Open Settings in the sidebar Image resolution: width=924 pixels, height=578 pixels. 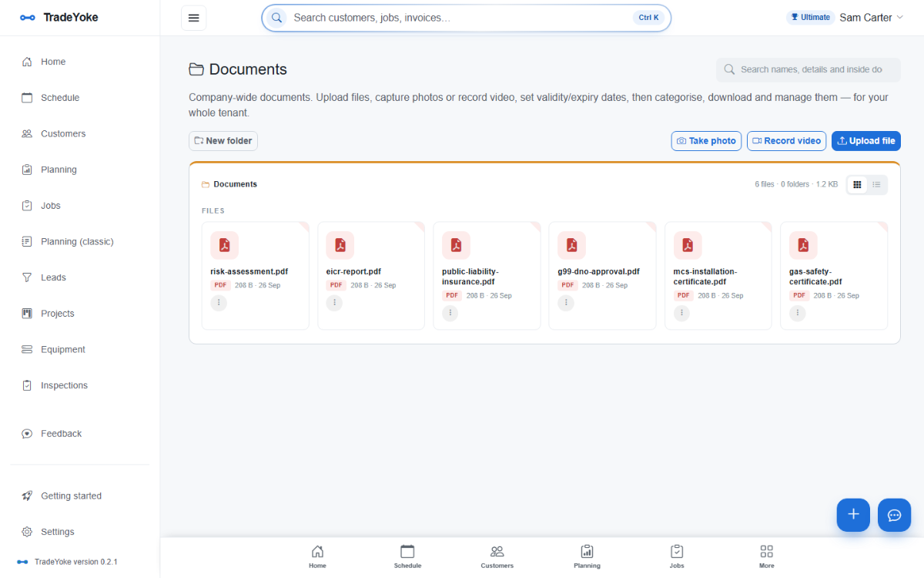[x=80, y=532]
